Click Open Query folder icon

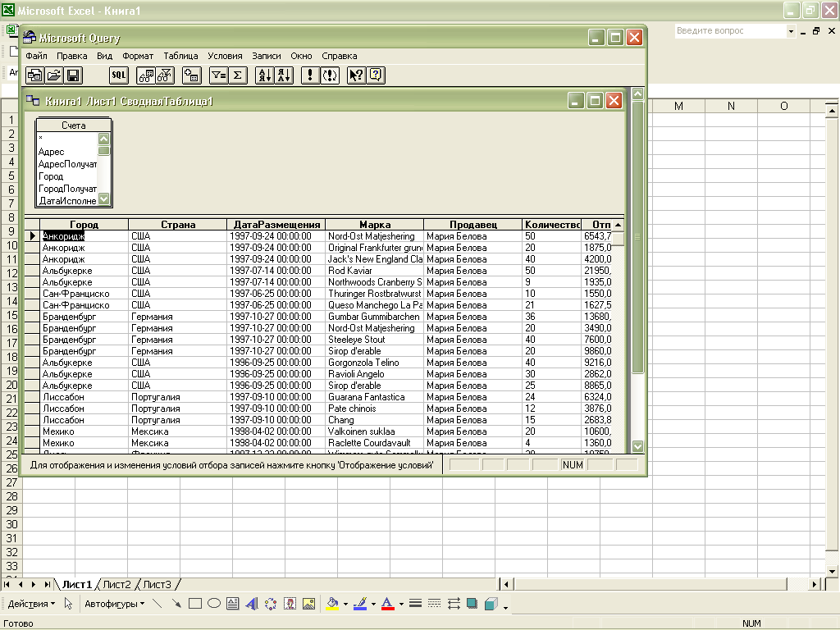pyautogui.click(x=54, y=75)
